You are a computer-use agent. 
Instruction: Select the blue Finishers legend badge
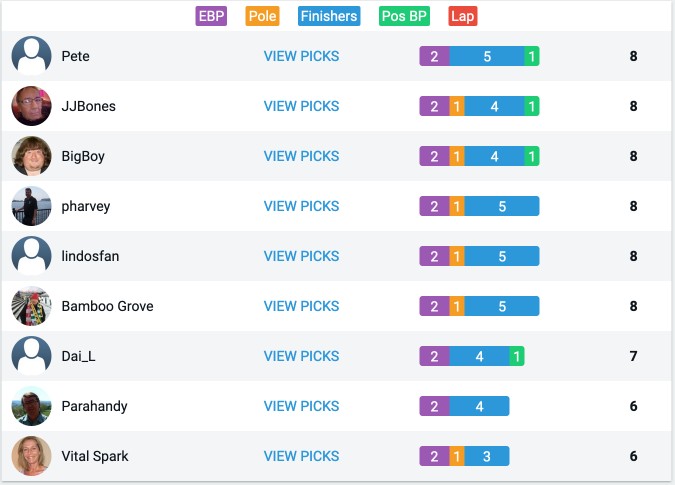[x=329, y=16]
